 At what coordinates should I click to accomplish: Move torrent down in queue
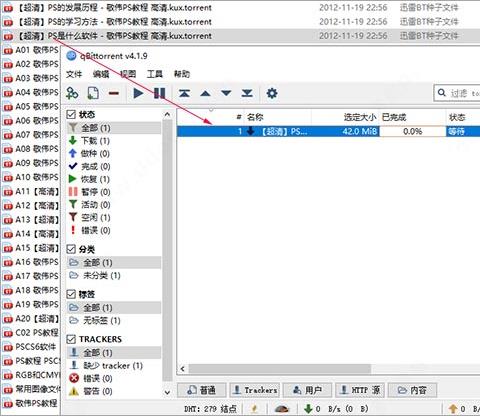pyautogui.click(x=226, y=93)
